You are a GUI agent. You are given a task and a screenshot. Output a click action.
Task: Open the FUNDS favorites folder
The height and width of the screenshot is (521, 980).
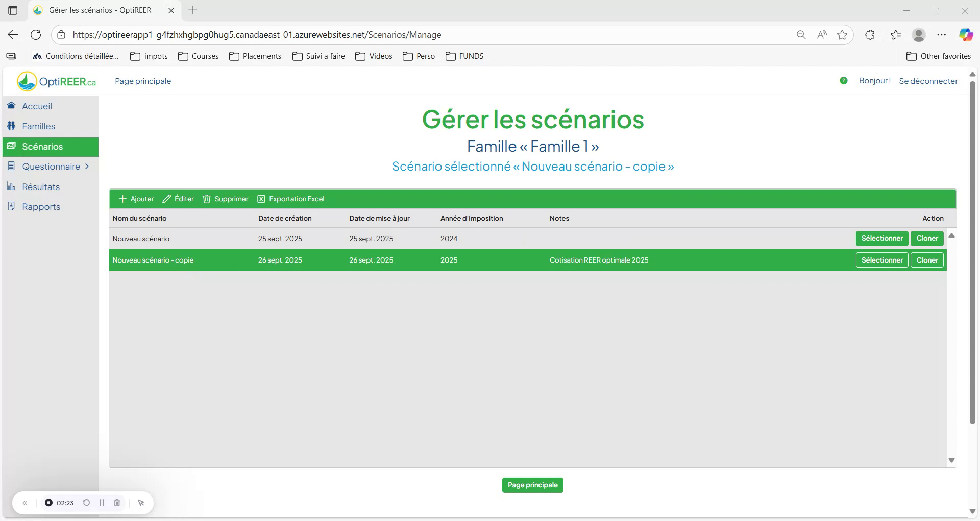click(464, 56)
